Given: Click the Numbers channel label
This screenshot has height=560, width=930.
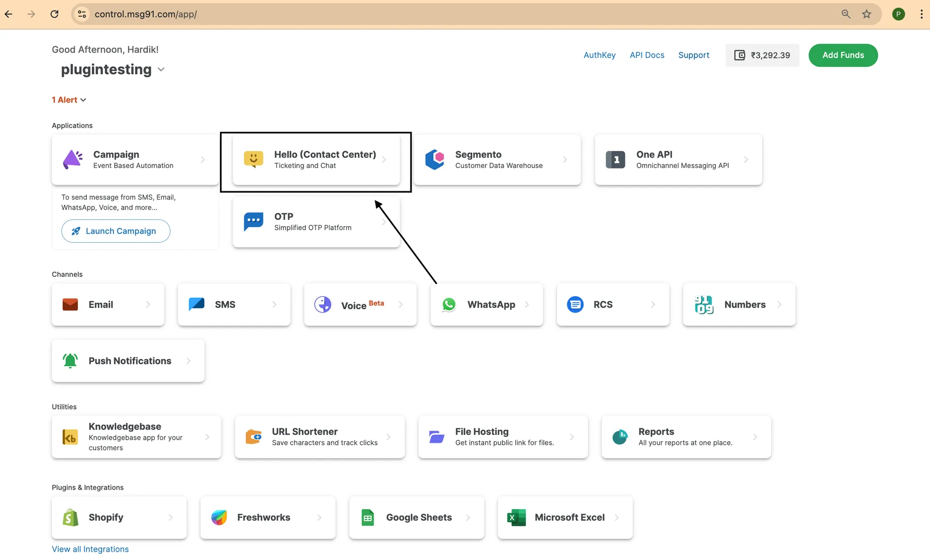Looking at the screenshot, I should click(745, 304).
